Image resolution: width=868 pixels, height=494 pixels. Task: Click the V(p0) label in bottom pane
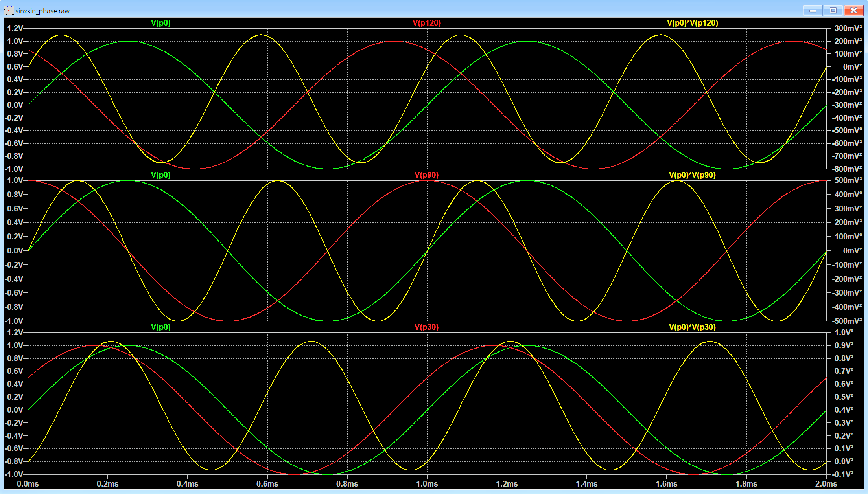[161, 327]
